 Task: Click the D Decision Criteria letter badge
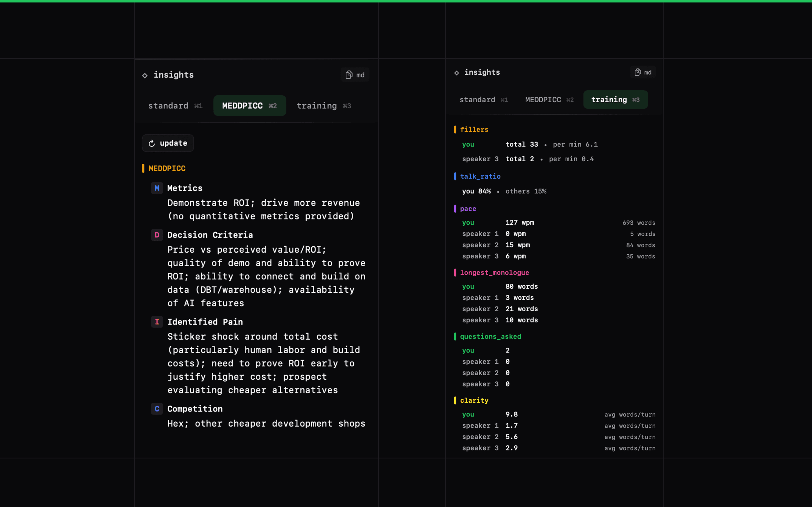pyautogui.click(x=157, y=235)
